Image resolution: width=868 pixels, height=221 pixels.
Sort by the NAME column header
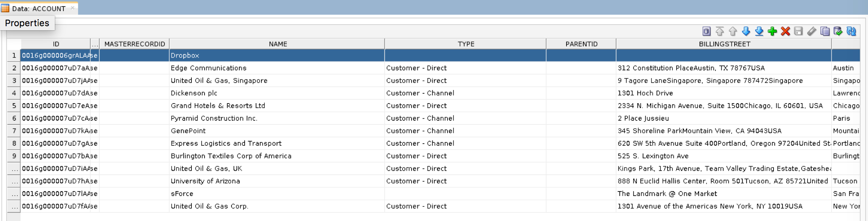click(x=277, y=44)
